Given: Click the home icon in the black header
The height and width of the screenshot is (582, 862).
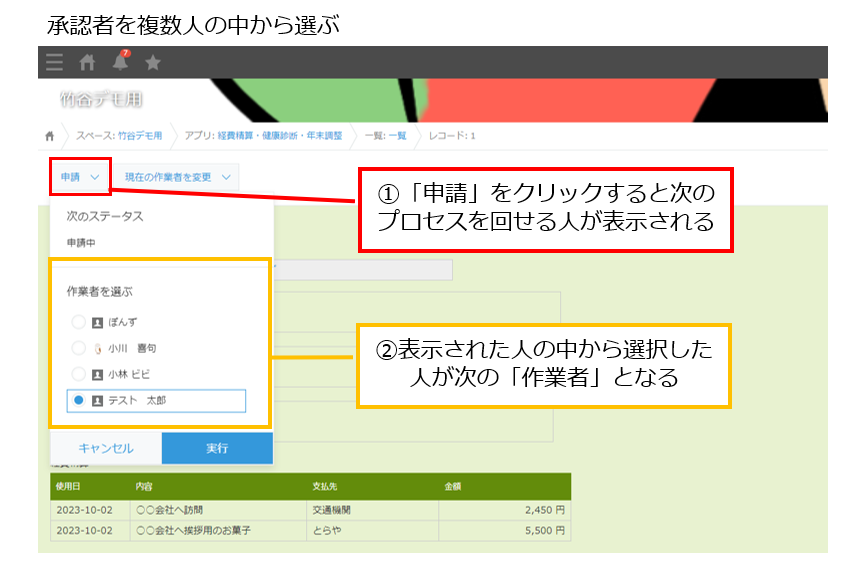Looking at the screenshot, I should [88, 61].
